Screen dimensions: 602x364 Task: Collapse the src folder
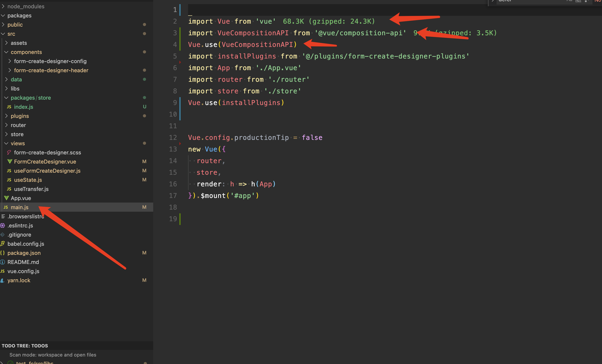click(3, 34)
